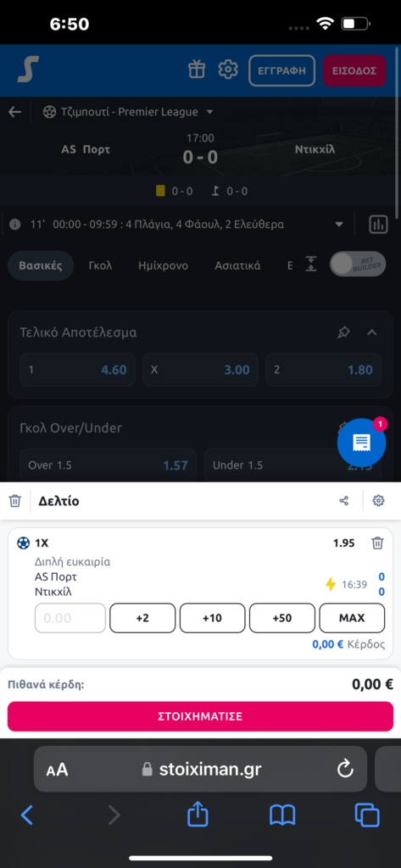The image size is (401, 868).
Task: Switch to the Ημίχρονο tab
Action: point(164,265)
